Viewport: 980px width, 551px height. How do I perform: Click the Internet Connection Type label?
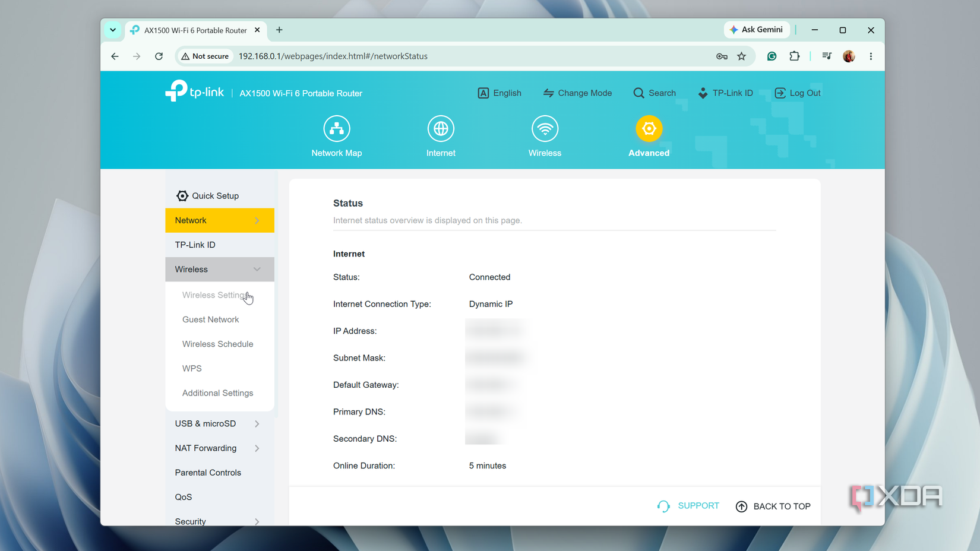[382, 304]
